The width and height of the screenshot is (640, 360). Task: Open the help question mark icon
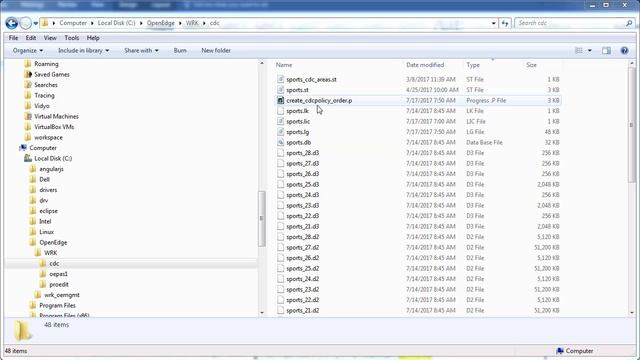click(x=624, y=50)
